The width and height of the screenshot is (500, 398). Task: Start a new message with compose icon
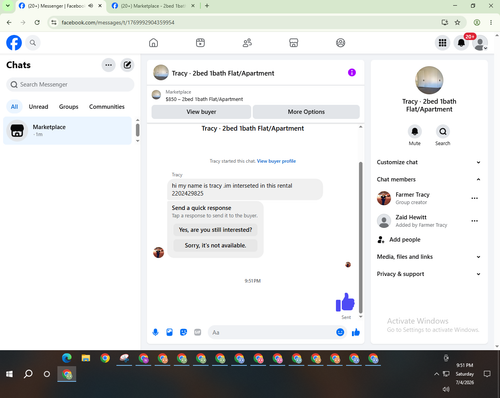tap(127, 65)
